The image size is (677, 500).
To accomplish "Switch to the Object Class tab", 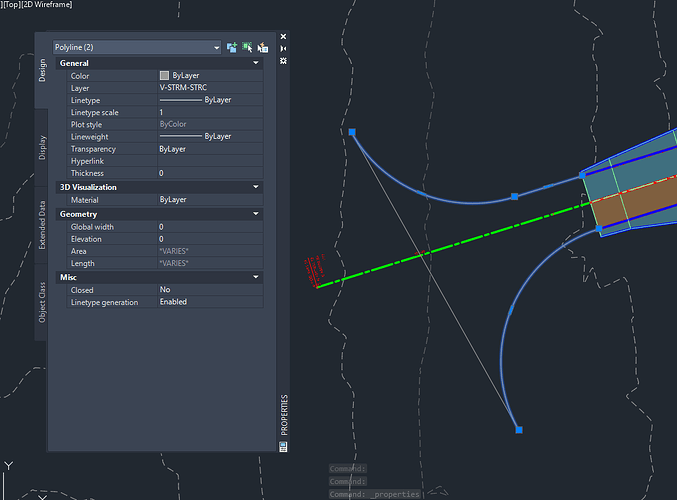I will [x=42, y=302].
